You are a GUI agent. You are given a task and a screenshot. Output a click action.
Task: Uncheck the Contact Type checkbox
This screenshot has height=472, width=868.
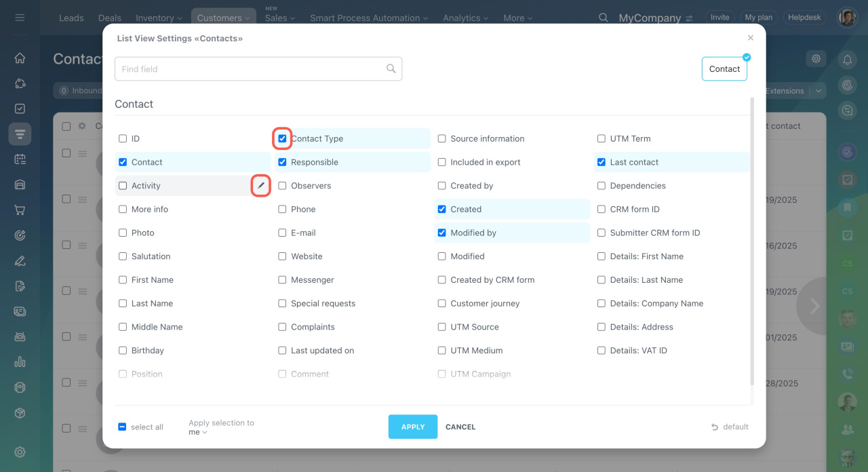(282, 138)
